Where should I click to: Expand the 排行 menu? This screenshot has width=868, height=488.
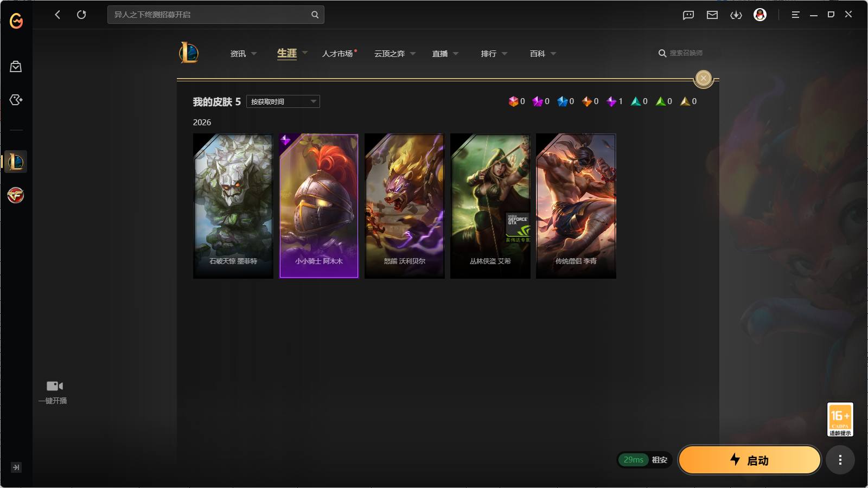(494, 54)
